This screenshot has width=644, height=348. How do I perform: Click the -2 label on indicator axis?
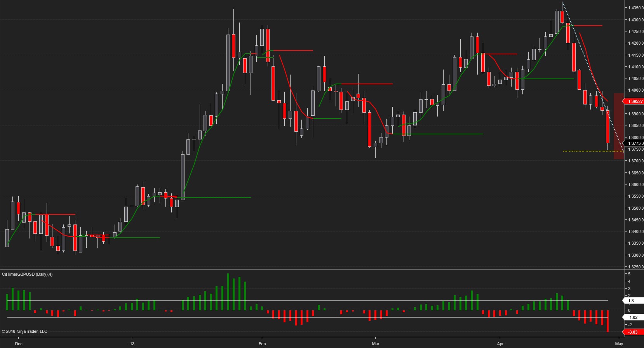(629, 325)
